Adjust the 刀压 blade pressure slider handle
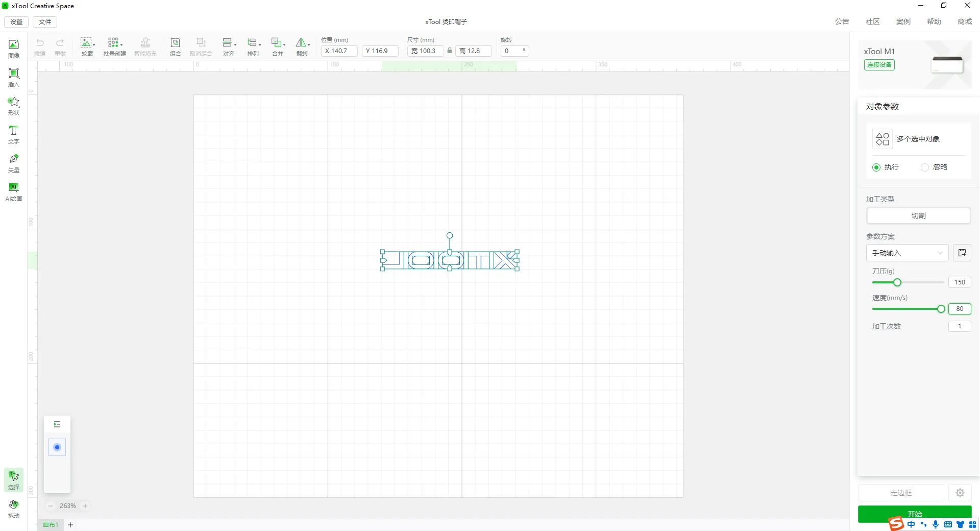Viewport: 980px width, 531px height. pyautogui.click(x=897, y=282)
